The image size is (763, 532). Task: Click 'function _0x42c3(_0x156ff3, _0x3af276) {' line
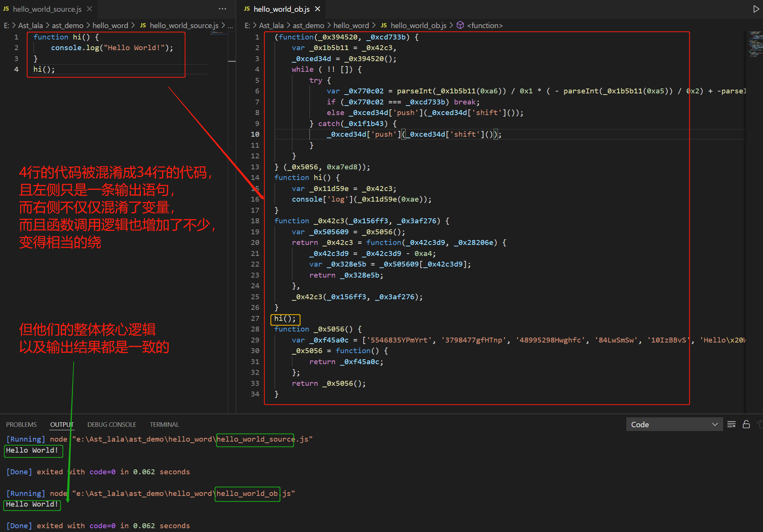(x=362, y=221)
